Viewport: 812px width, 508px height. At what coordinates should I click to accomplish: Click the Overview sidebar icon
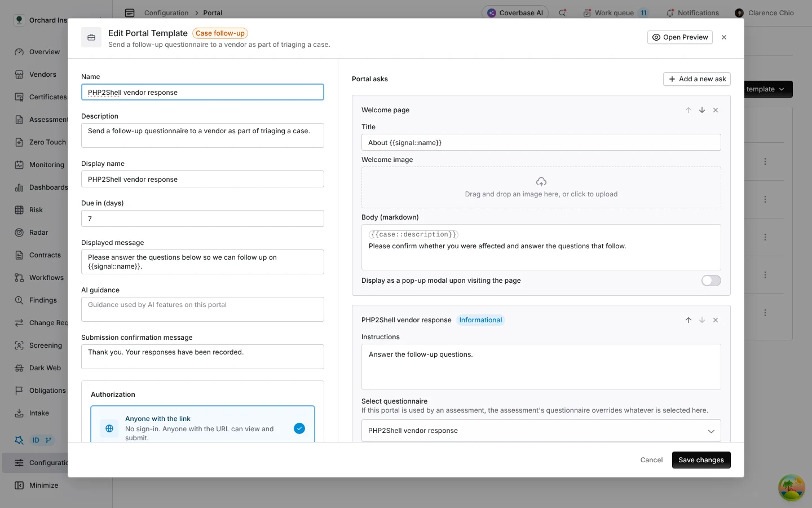click(x=19, y=52)
